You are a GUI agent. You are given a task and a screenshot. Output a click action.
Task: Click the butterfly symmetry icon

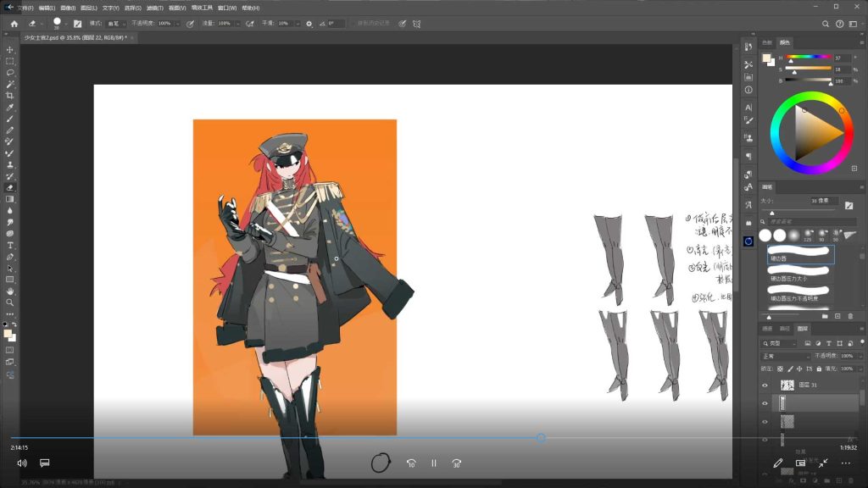click(x=417, y=24)
